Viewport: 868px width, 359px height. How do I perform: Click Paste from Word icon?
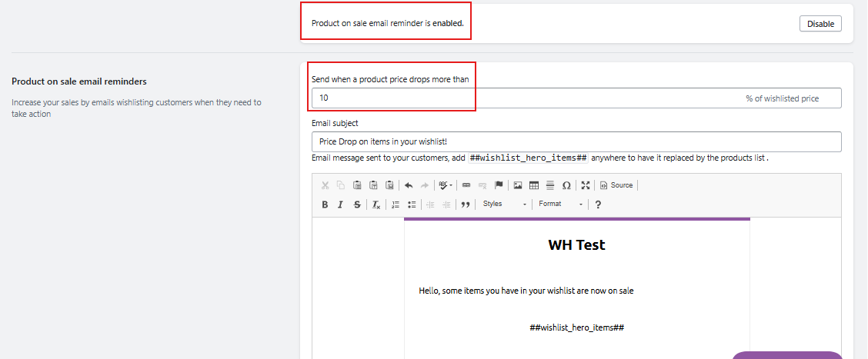389,185
